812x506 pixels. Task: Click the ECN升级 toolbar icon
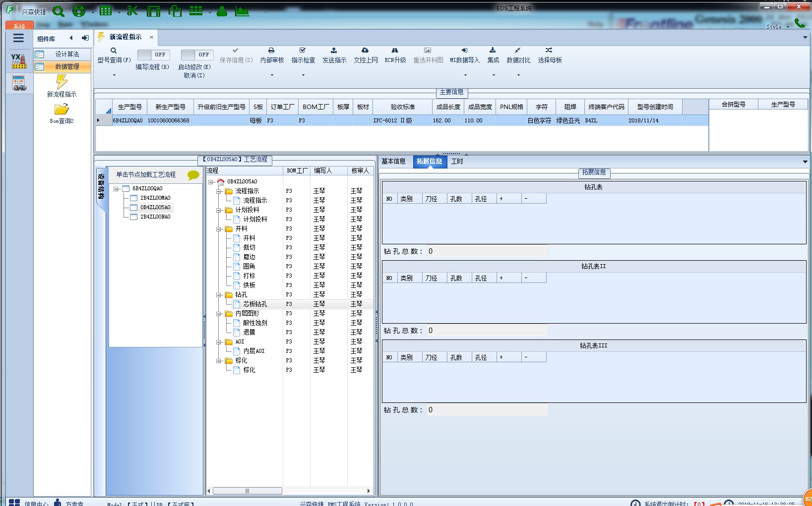coord(395,51)
